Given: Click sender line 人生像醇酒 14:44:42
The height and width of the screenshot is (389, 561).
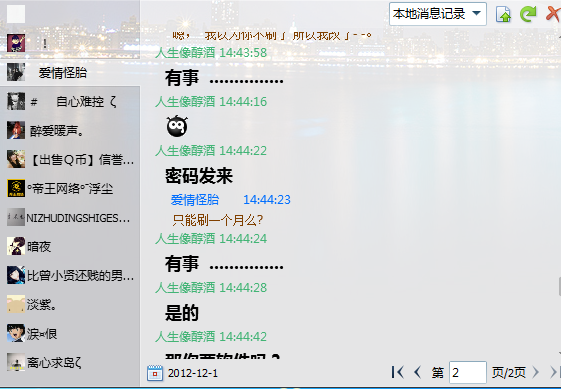Looking at the screenshot, I should point(211,337).
